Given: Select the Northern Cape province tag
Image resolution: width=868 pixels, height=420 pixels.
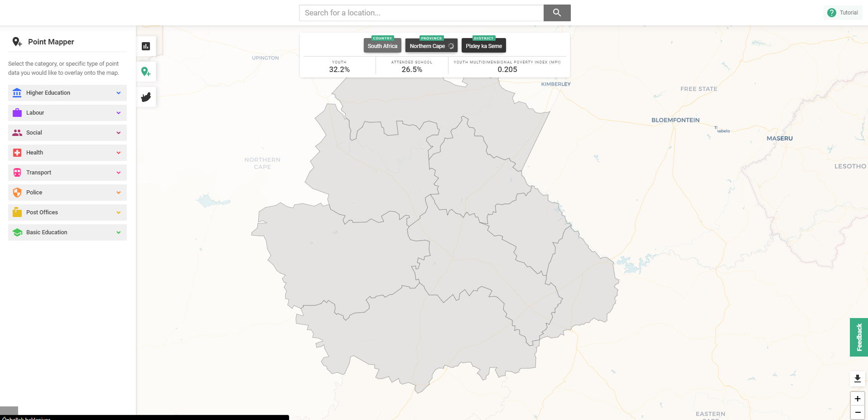Looking at the screenshot, I should click(428, 46).
